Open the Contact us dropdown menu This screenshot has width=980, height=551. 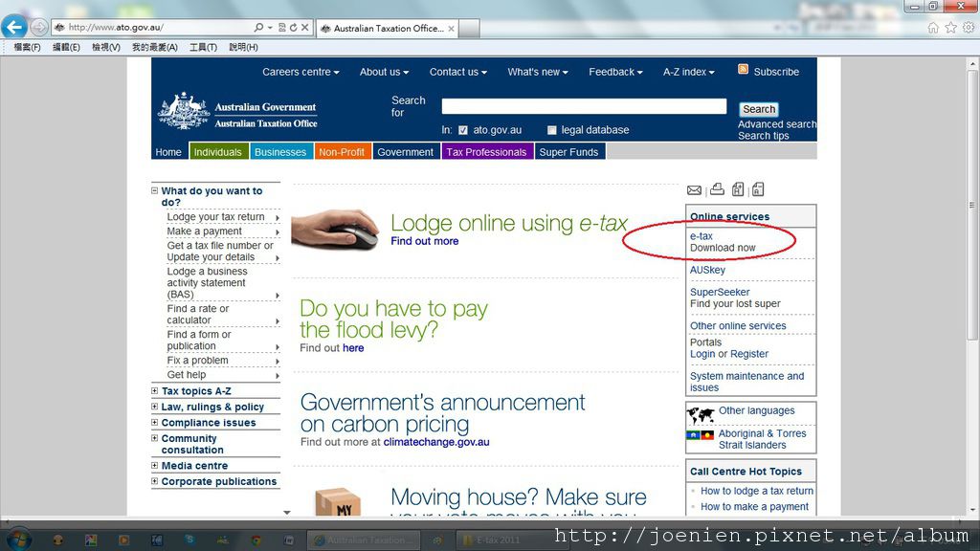tap(457, 72)
